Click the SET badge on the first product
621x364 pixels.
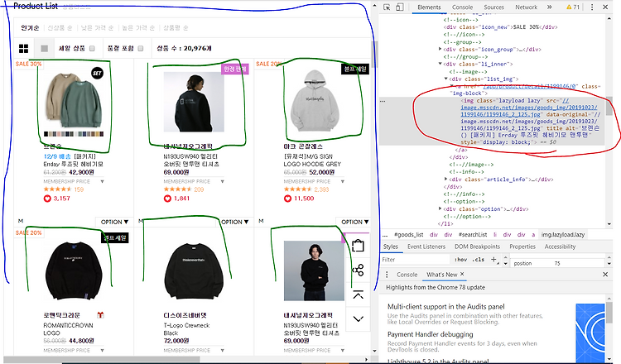point(97,73)
